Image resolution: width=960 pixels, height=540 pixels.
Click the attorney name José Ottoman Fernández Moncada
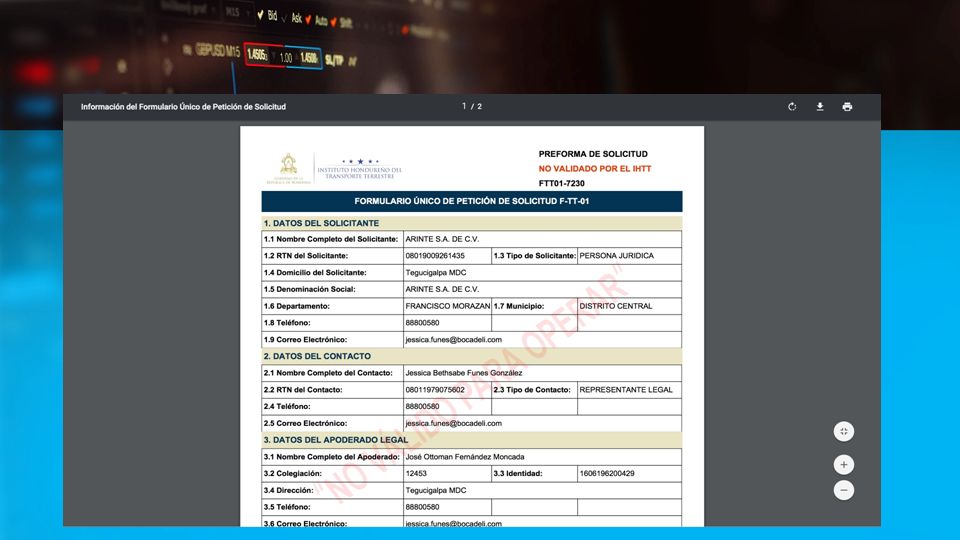click(465, 457)
